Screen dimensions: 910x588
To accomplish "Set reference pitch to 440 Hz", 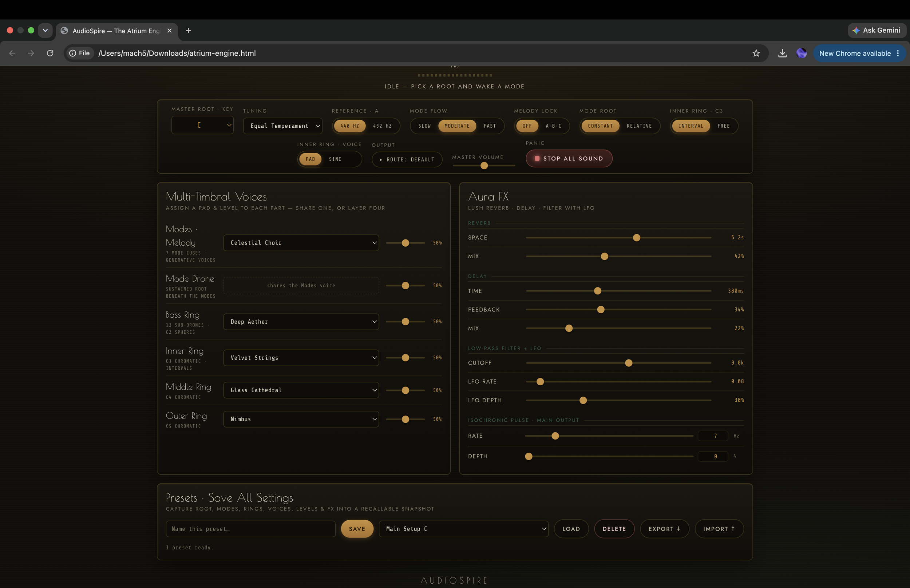I will tap(350, 126).
